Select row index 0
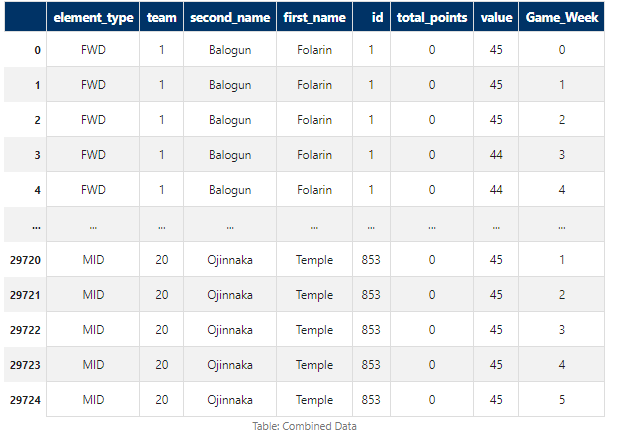Screen dimensions: 627x439 coord(38,50)
